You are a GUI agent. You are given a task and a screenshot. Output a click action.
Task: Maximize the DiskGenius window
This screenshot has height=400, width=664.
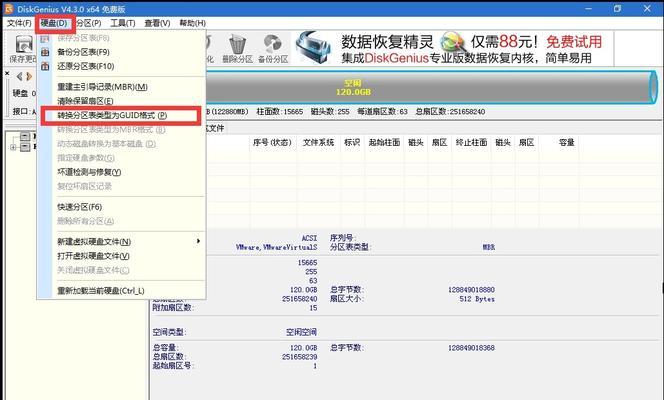[617, 8]
